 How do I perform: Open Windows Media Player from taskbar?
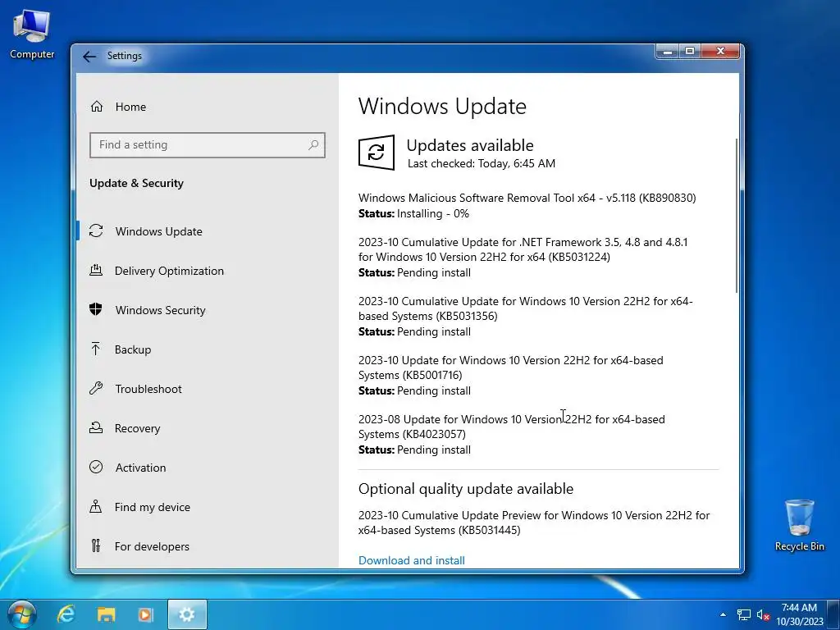coord(146,614)
